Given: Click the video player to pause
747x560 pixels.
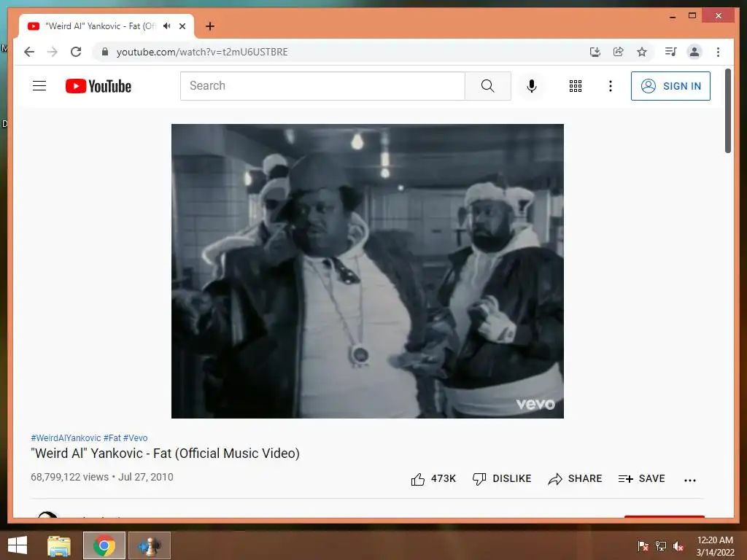Looking at the screenshot, I should [x=368, y=271].
